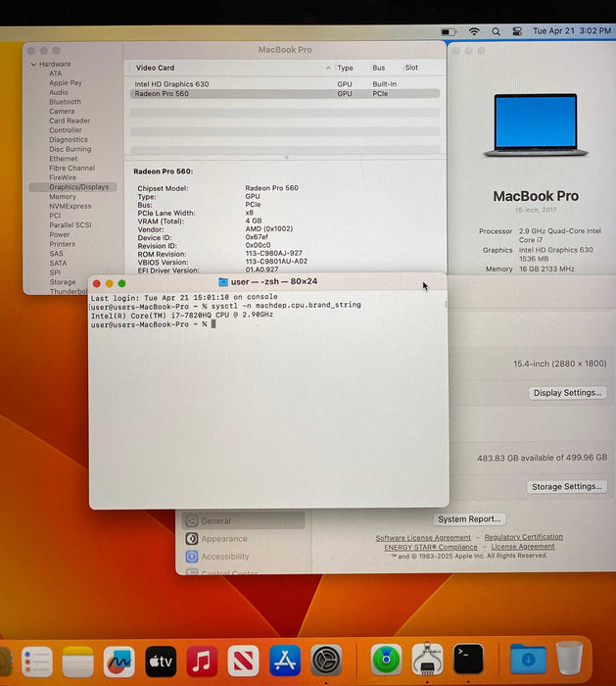
Task: Sort by the Bus column header
Action: click(x=379, y=68)
